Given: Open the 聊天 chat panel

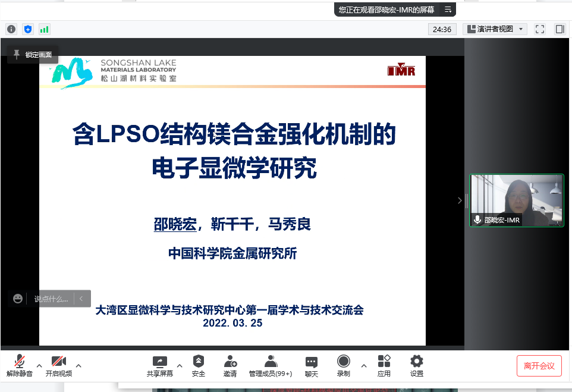Looking at the screenshot, I should pyautogui.click(x=312, y=366).
